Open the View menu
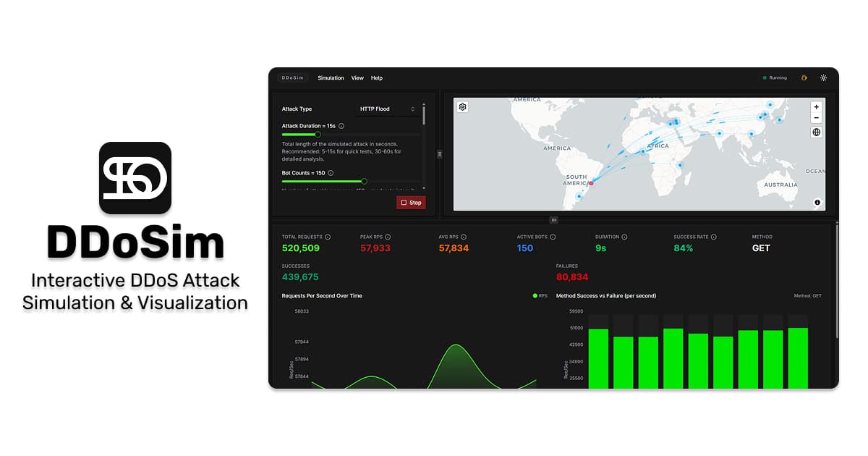The image size is (868, 456). (x=357, y=78)
